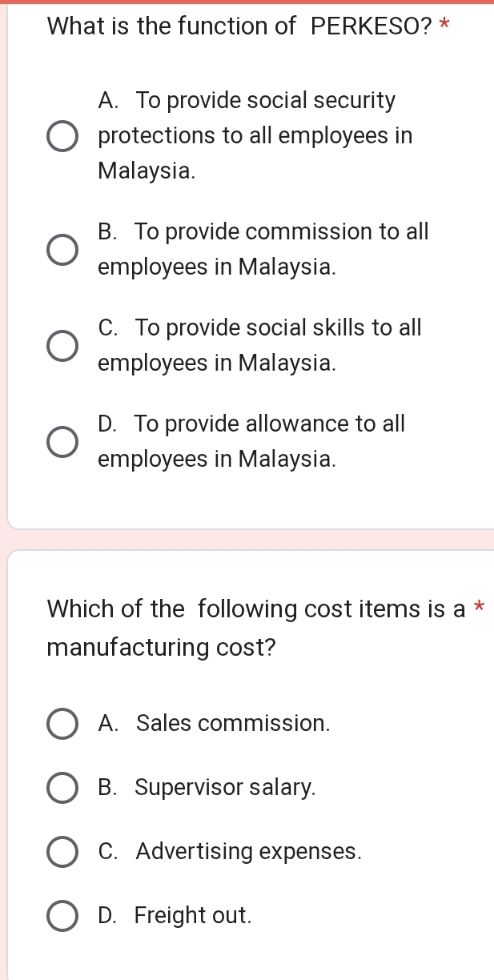
Task: Choose the radio circle for 'provide commission' option
Action: pos(62,250)
